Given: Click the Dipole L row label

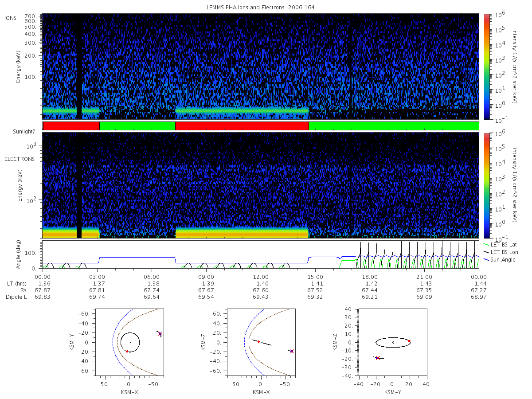Looking at the screenshot, I should tap(16, 297).
